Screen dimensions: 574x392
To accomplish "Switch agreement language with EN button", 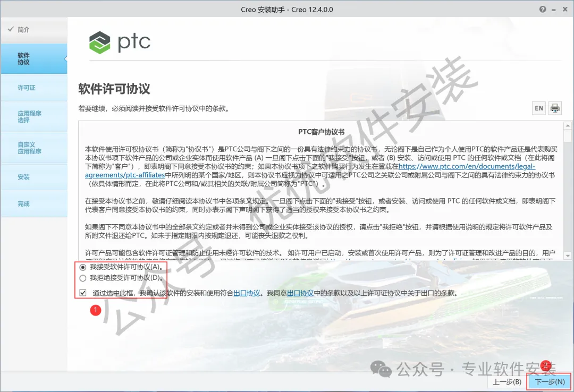I will [x=538, y=108].
